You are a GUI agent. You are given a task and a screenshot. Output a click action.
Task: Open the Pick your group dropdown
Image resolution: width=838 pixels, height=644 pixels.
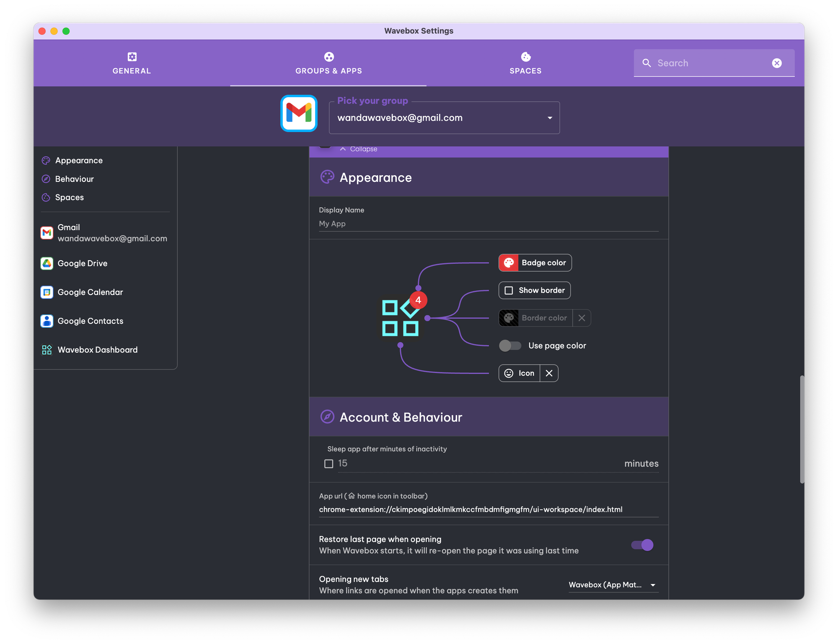[x=444, y=118]
